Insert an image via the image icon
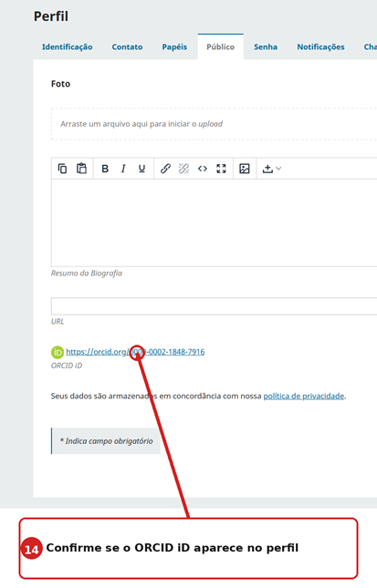The image size is (377, 588). point(245,169)
